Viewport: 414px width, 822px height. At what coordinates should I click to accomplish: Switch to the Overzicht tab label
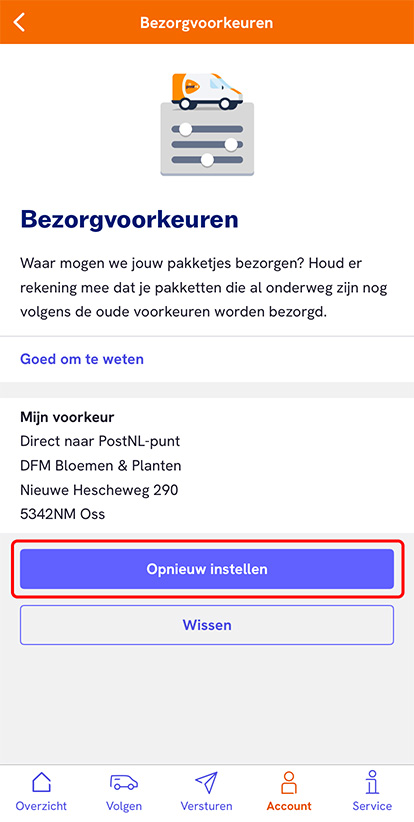point(41,806)
